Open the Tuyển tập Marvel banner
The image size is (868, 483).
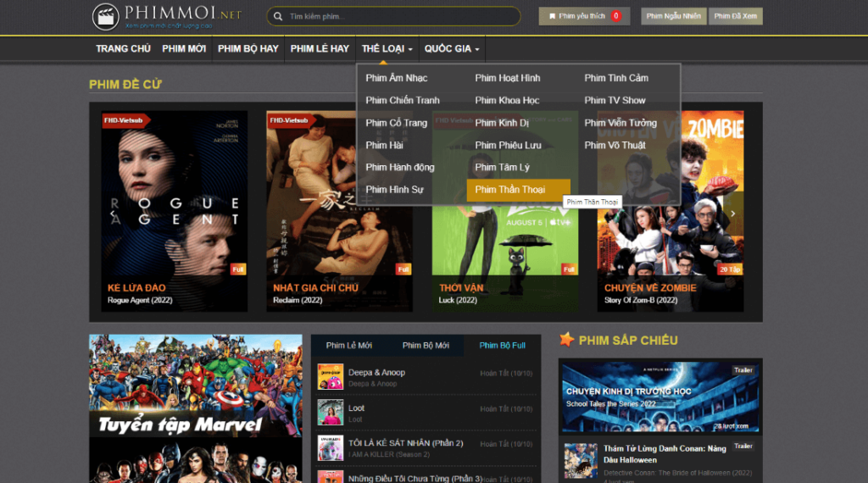click(x=196, y=386)
